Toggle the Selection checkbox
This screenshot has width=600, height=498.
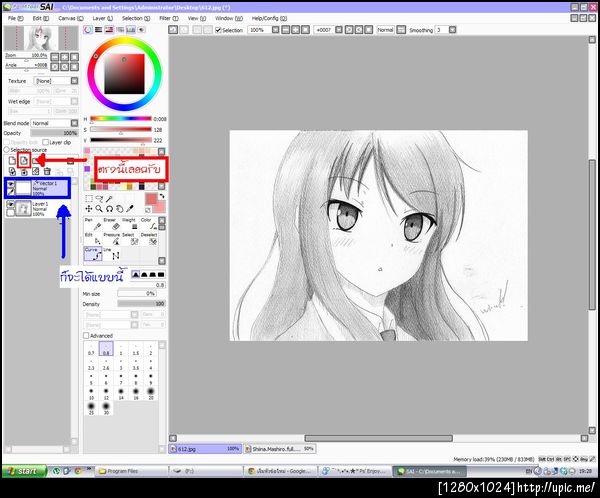point(218,30)
